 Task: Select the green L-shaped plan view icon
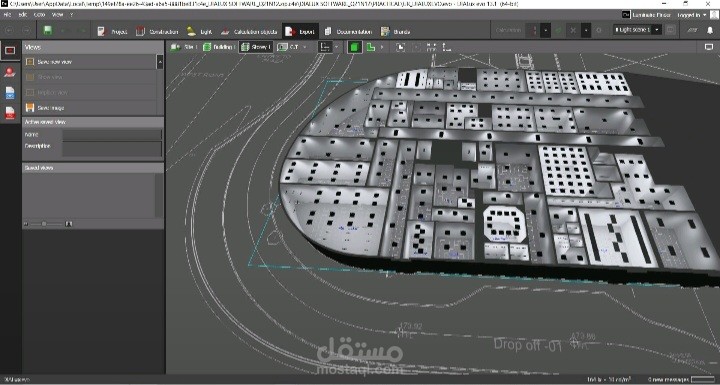(371, 47)
